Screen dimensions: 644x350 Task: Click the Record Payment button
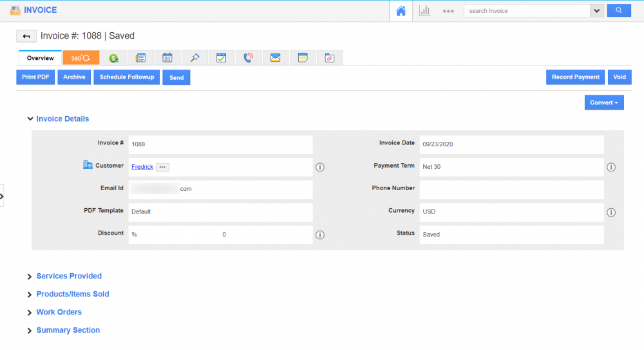click(x=575, y=77)
